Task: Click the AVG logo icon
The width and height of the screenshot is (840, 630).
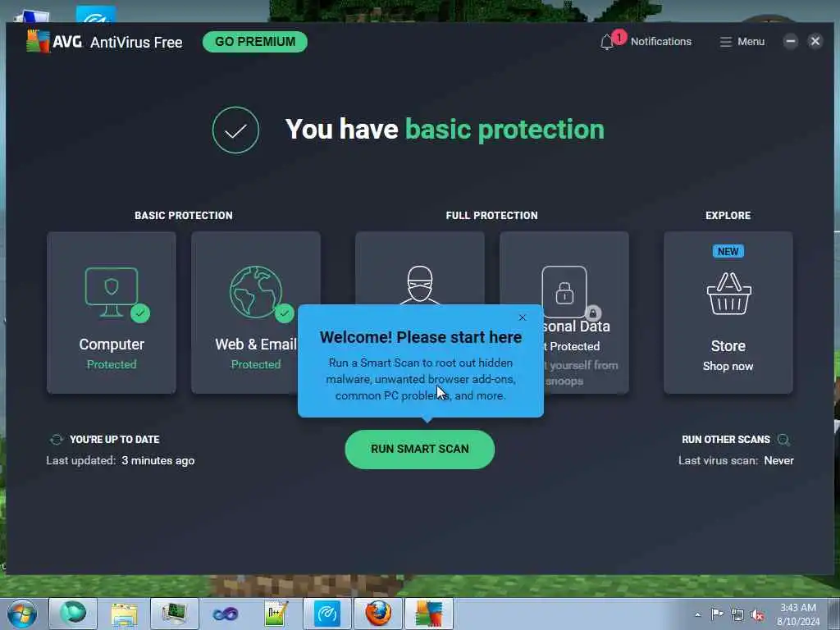Action: pos(38,42)
